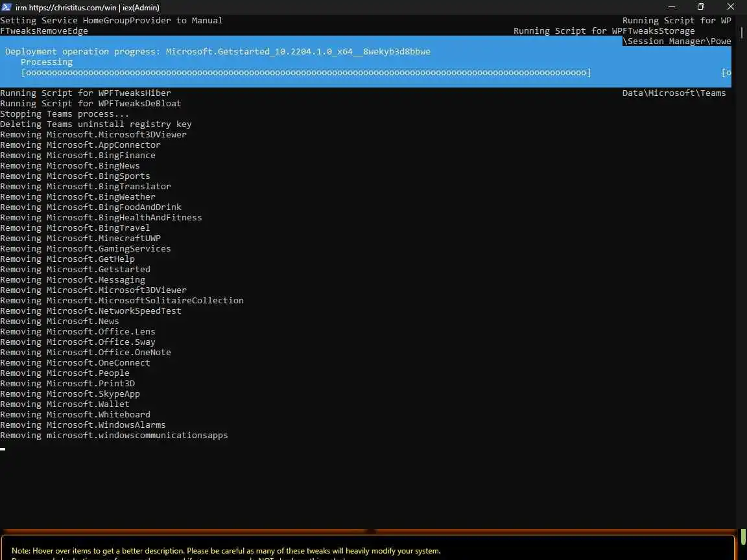Click 'Removing Microsoft.Getstarted' line
Screen dimensions: 747x560
coord(75,270)
